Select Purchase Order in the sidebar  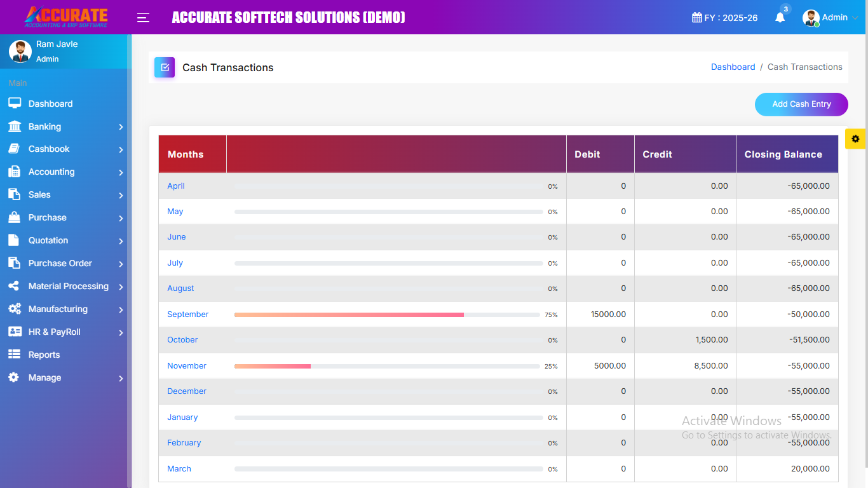click(x=60, y=264)
